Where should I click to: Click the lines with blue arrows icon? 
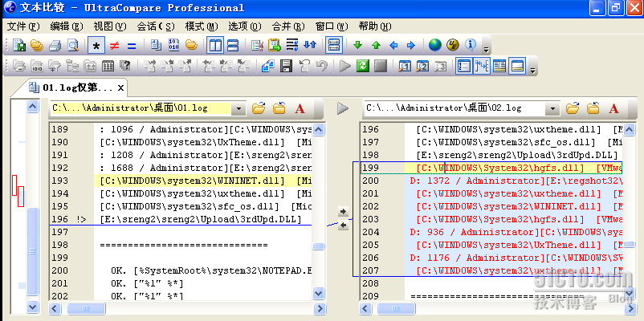[x=292, y=45]
